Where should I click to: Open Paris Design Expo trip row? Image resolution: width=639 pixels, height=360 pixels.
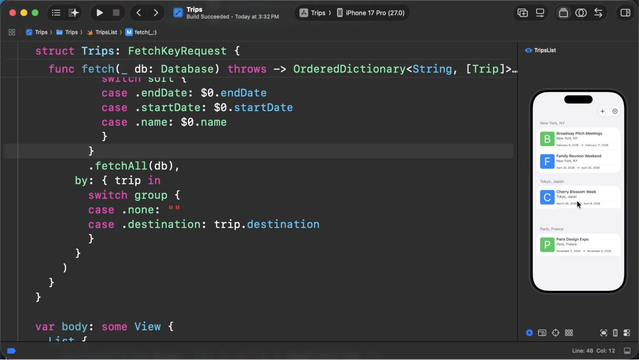tap(579, 245)
